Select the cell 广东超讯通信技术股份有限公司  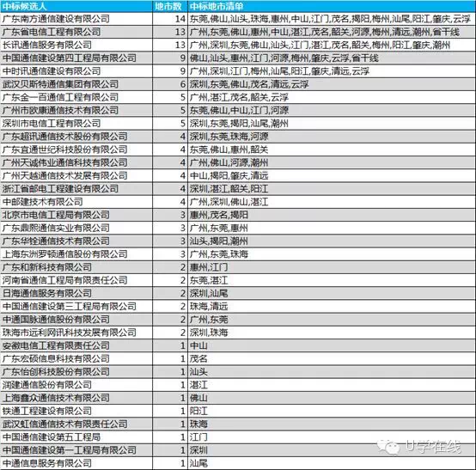[x=76, y=137]
